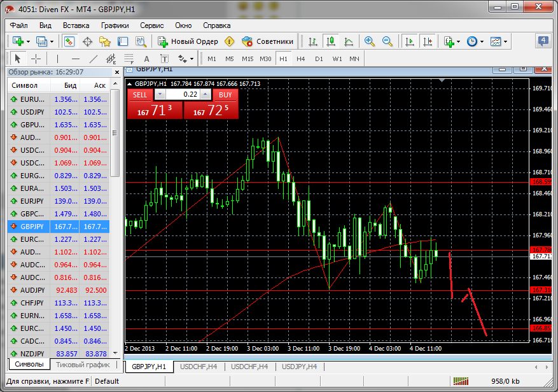Toggle Auto Scroll of the chart
This screenshot has width=558, height=392.
pyautogui.click(x=410, y=41)
